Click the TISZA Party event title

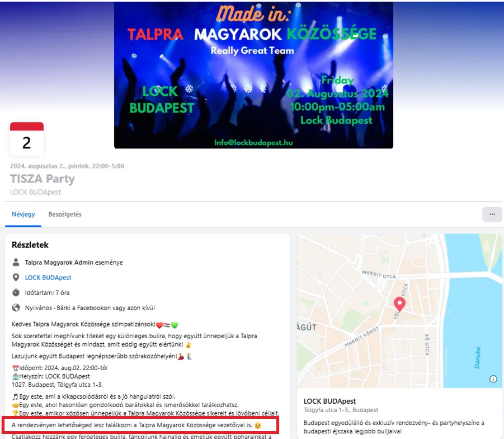(43, 179)
